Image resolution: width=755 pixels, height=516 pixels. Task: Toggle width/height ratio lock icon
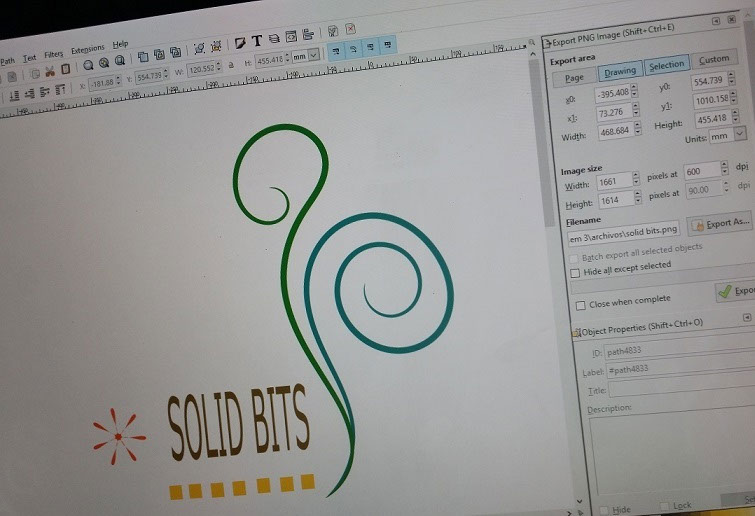point(231,64)
